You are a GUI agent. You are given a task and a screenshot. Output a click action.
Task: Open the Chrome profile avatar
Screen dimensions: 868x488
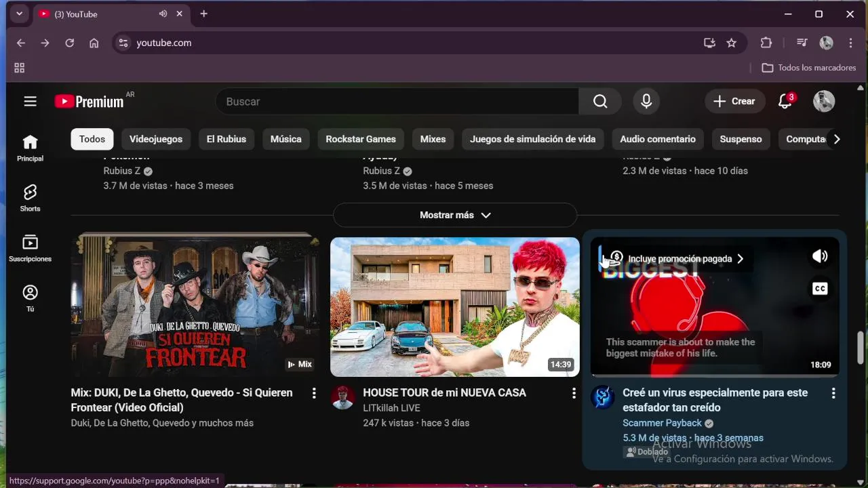pyautogui.click(x=826, y=43)
